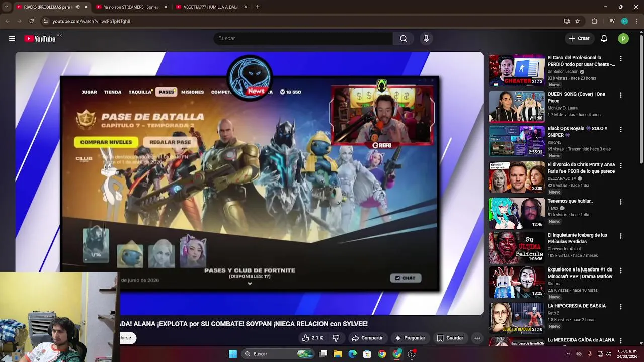Click the Preguntar button

[x=410, y=338]
